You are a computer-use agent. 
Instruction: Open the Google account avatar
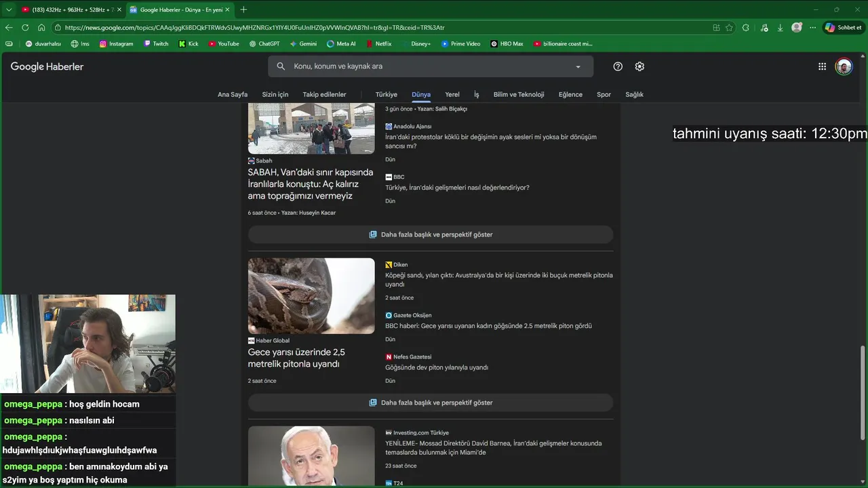coord(844,66)
